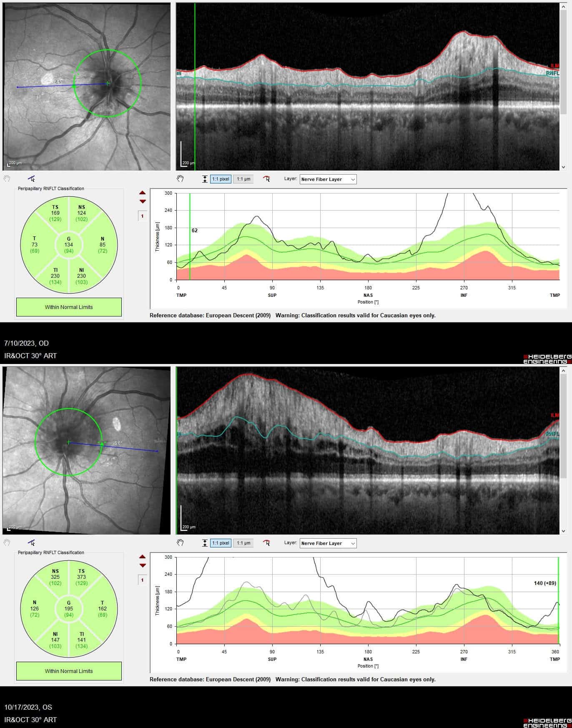Expand the Layer dropdown in the OS scan

point(328,543)
